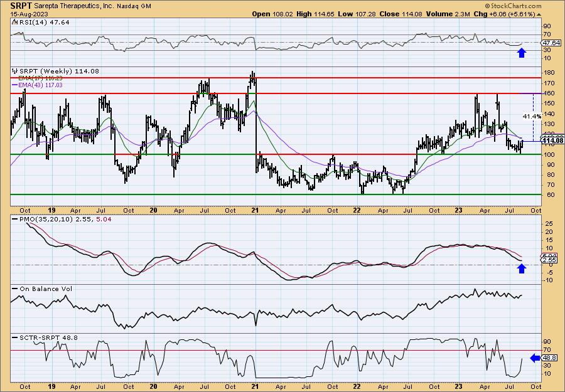The height and width of the screenshot is (392, 565).
Task: Click the RSI(14) 47.64 legend label
Action: tap(44, 22)
